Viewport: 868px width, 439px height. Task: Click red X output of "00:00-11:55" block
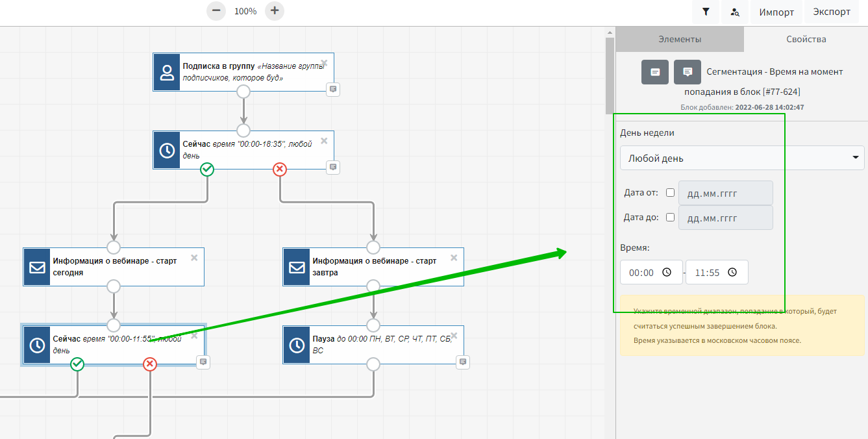tap(150, 364)
